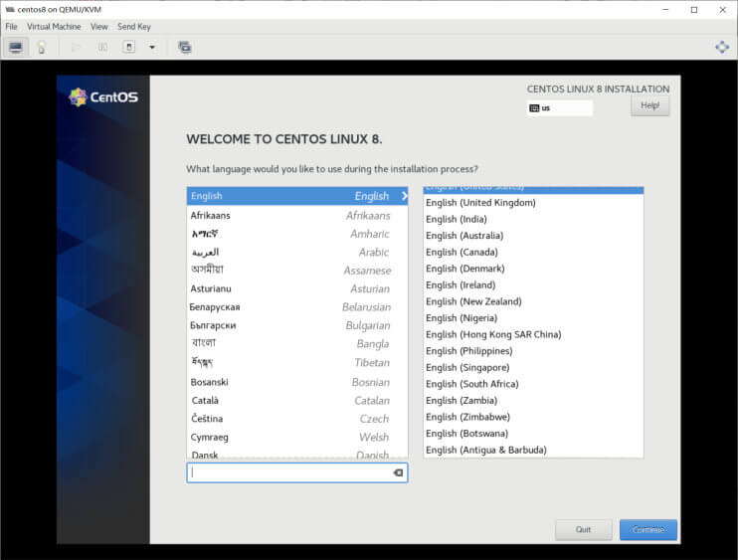Select Bulgarian language row
The width and height of the screenshot is (738, 560).
(297, 325)
